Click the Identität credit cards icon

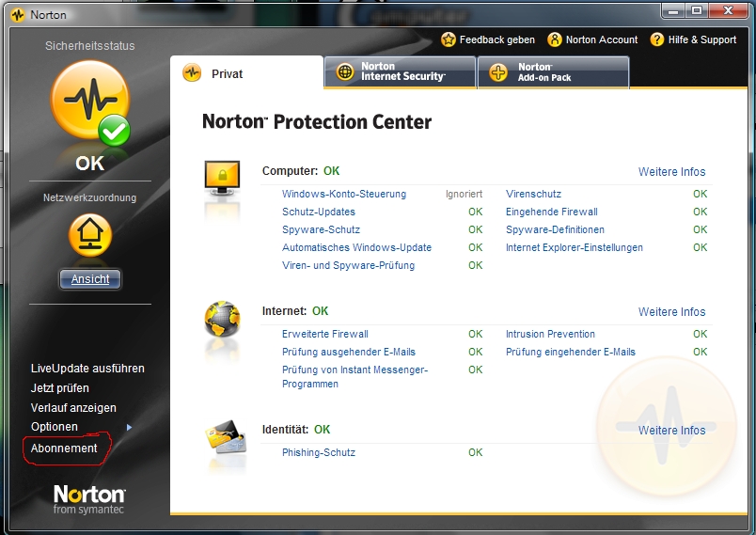pyautogui.click(x=226, y=436)
